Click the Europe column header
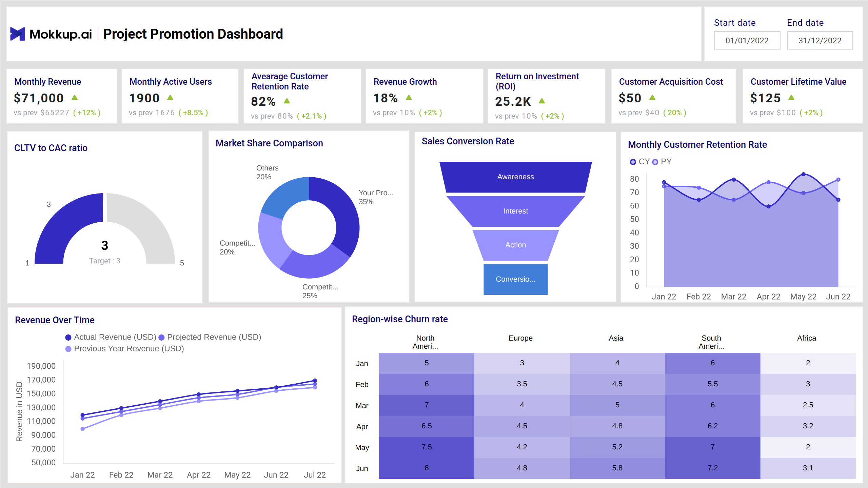The image size is (868, 488). (520, 338)
